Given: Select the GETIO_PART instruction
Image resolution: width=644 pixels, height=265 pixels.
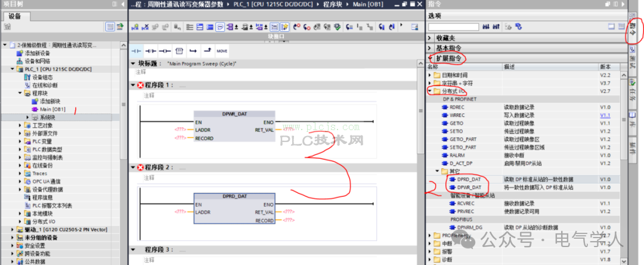Looking at the screenshot, I should 463,139.
